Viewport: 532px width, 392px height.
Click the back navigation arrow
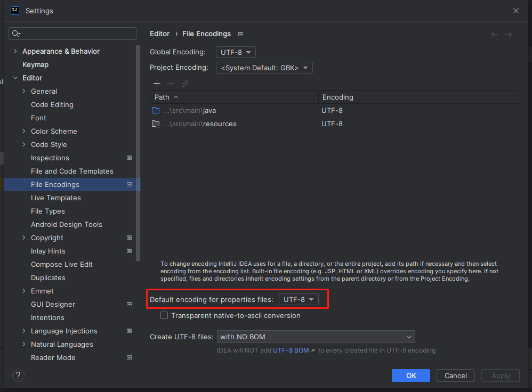coord(495,35)
